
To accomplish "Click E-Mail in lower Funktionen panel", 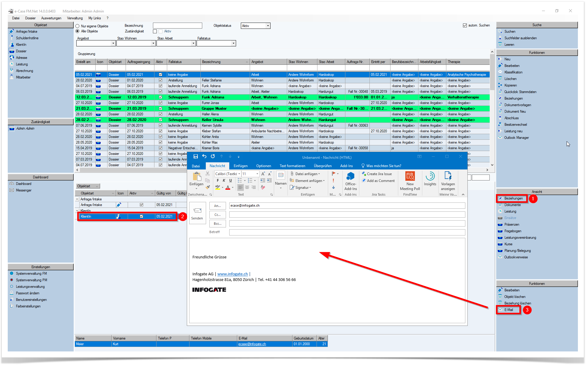I will (509, 310).
